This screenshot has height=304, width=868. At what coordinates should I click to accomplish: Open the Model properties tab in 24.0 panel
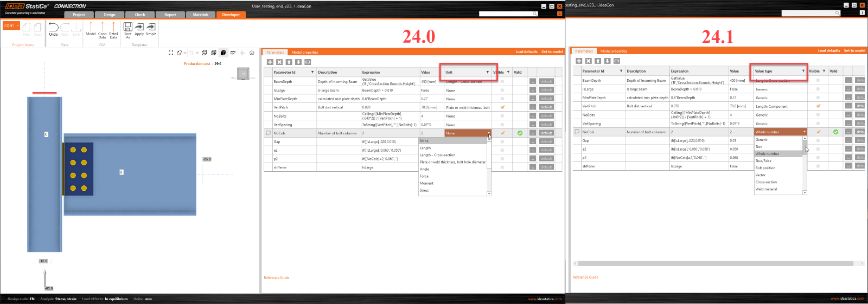coord(304,53)
